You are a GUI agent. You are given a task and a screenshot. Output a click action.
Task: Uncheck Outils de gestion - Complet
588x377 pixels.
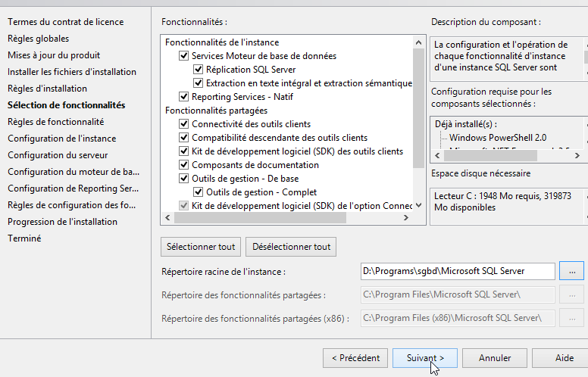click(198, 192)
